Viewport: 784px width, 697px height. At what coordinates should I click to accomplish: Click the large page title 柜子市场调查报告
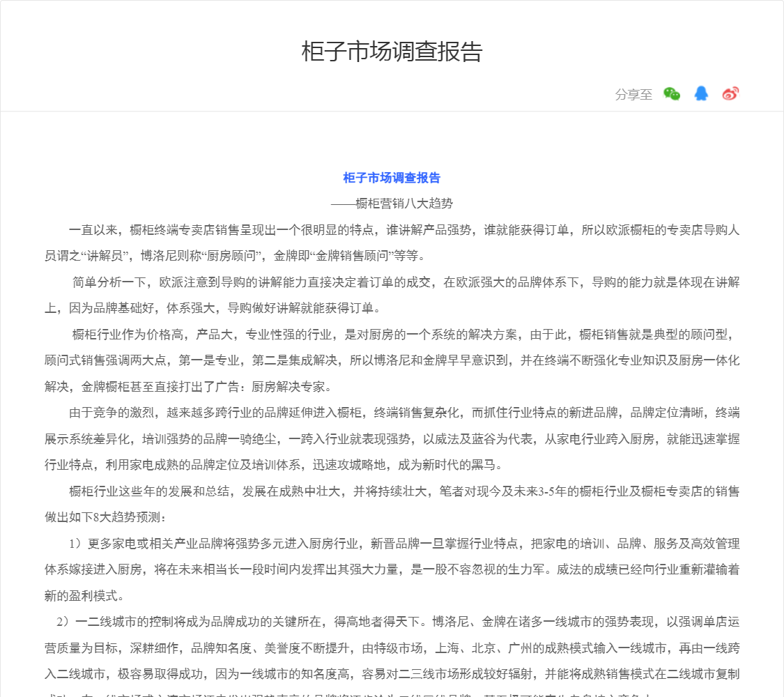[392, 52]
